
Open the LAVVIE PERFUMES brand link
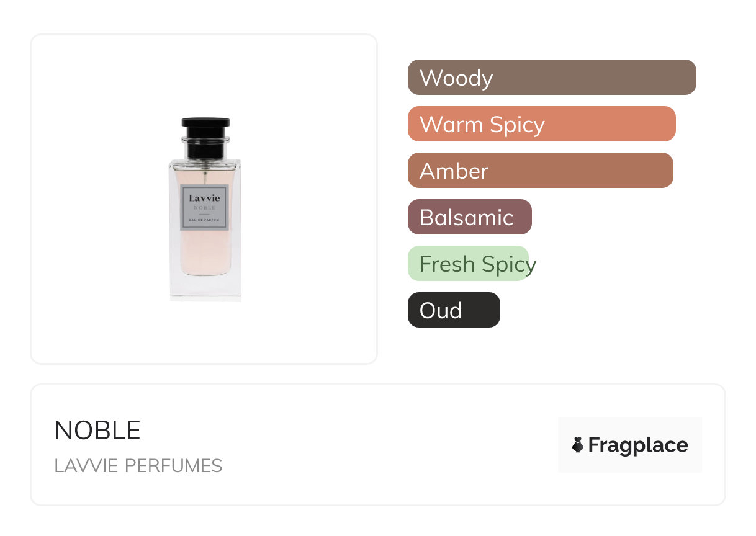coord(138,466)
